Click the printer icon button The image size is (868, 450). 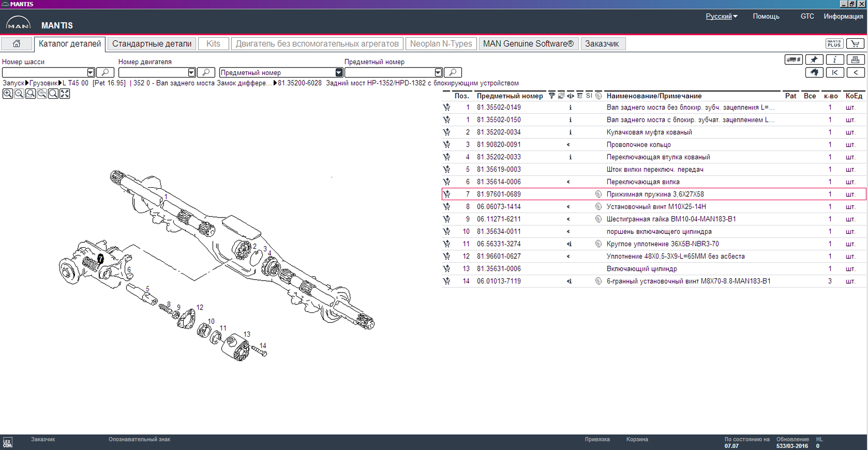click(855, 60)
